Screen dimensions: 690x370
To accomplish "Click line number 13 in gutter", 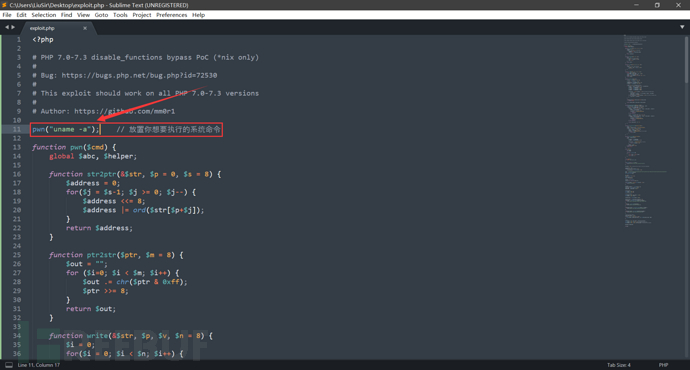I will [x=17, y=147].
